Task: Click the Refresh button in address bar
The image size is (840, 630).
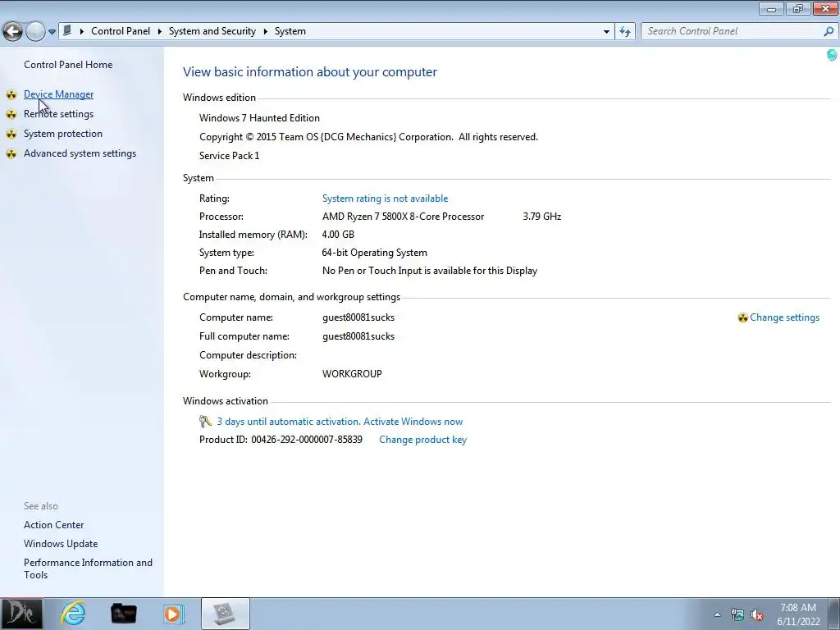Action: (625, 32)
